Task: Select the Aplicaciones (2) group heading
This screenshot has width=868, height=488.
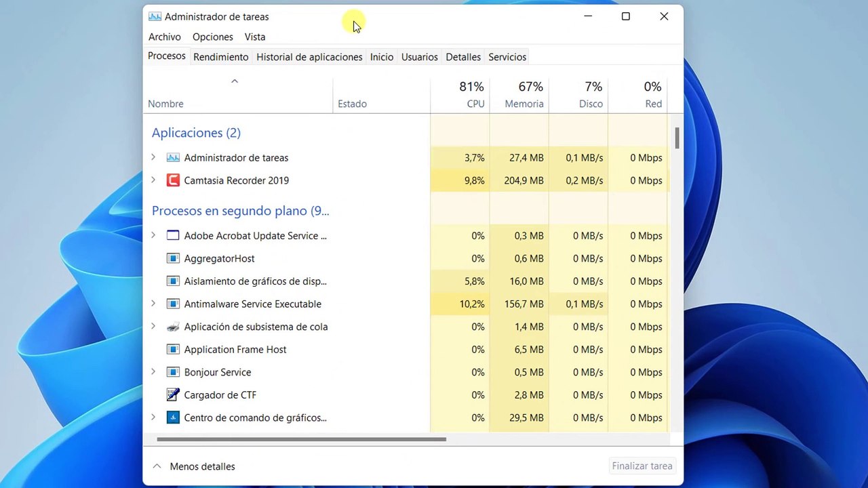Action: pos(196,133)
